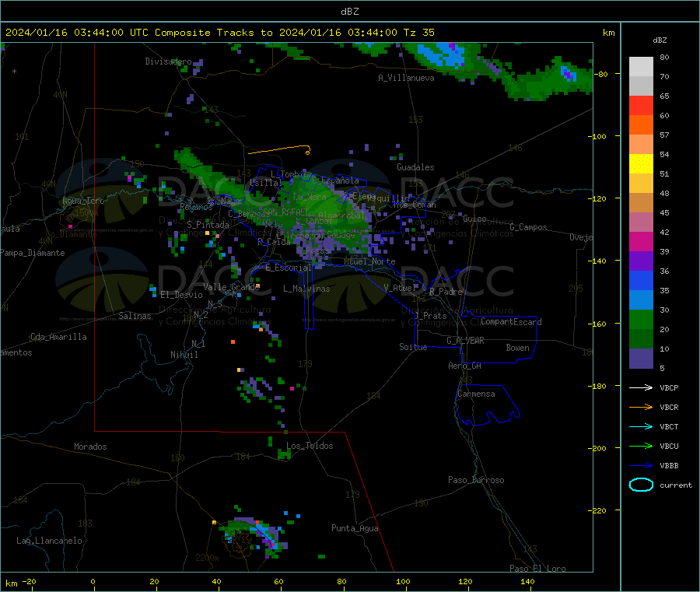Viewport: 700px width, 592px height.
Task: Click the 'Guico' map label
Action: pos(474,219)
